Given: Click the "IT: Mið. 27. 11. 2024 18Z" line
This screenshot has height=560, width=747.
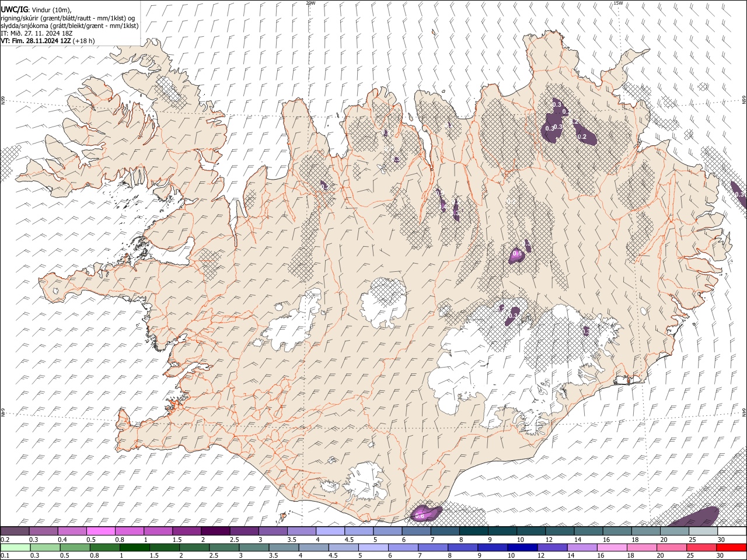Looking at the screenshot, I should 36,33.
